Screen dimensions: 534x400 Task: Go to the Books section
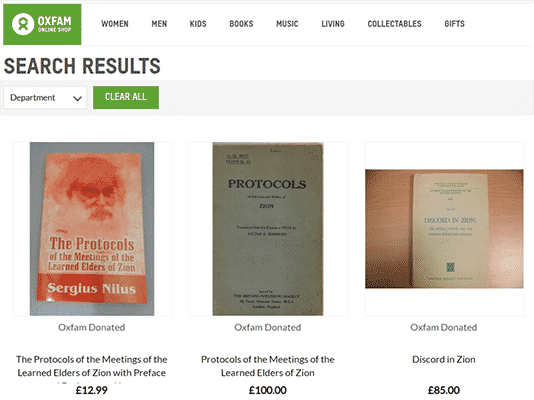241,24
